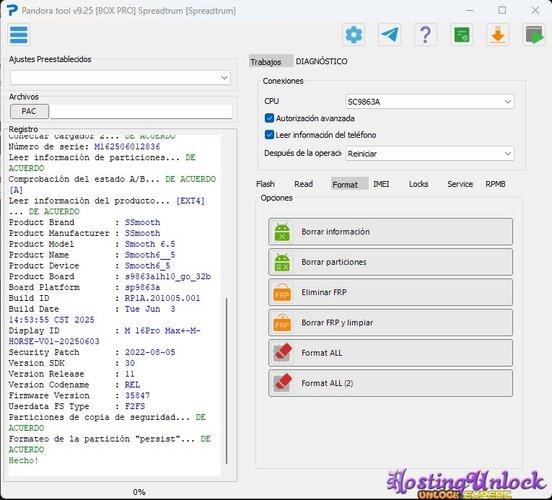Click the Eliminar FRP button
The height and width of the screenshot is (500, 552).
(x=390, y=292)
